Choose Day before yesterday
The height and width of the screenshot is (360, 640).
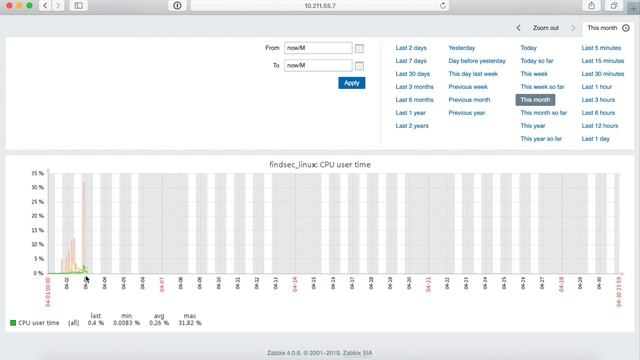click(477, 61)
